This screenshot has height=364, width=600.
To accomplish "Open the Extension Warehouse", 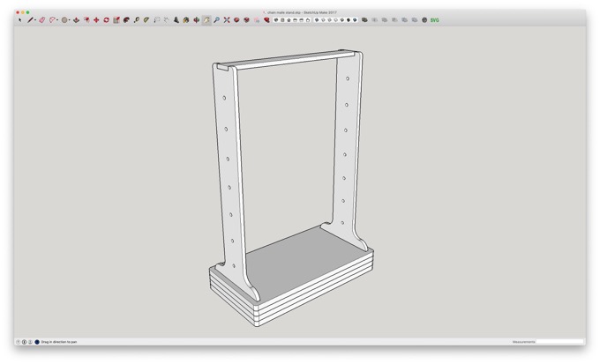I will click(246, 20).
